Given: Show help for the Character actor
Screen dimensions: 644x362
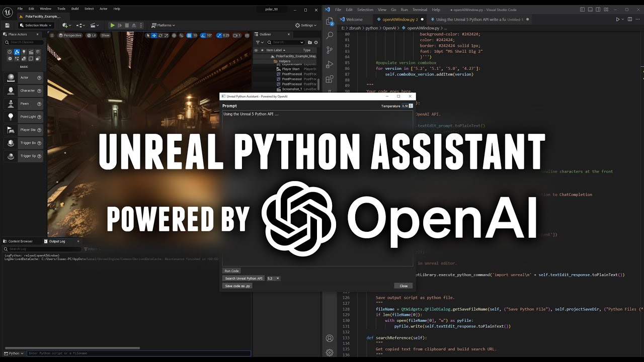Looking at the screenshot, I should 39,90.
